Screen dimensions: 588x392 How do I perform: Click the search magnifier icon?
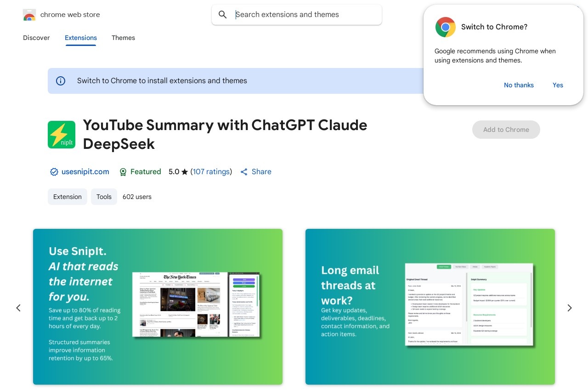(x=223, y=15)
